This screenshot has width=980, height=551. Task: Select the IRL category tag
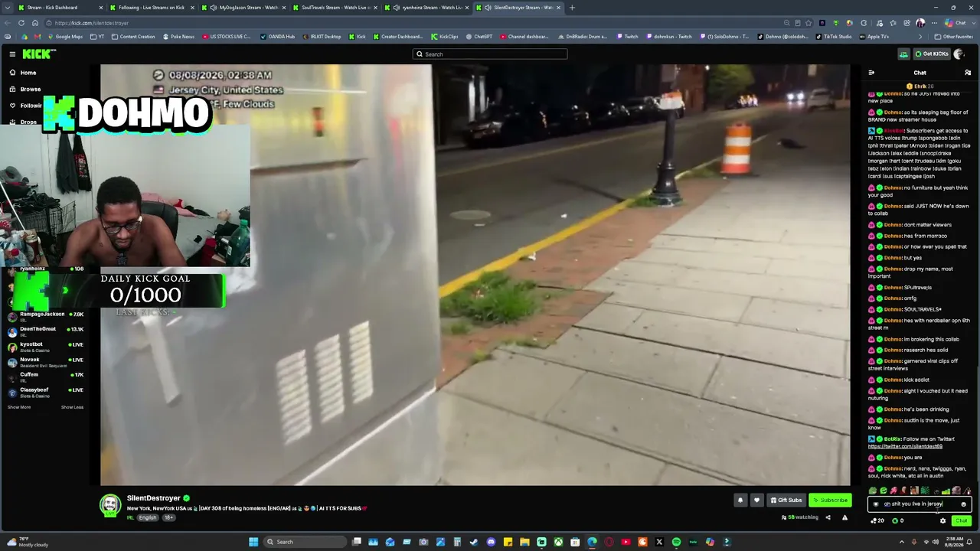tap(130, 517)
